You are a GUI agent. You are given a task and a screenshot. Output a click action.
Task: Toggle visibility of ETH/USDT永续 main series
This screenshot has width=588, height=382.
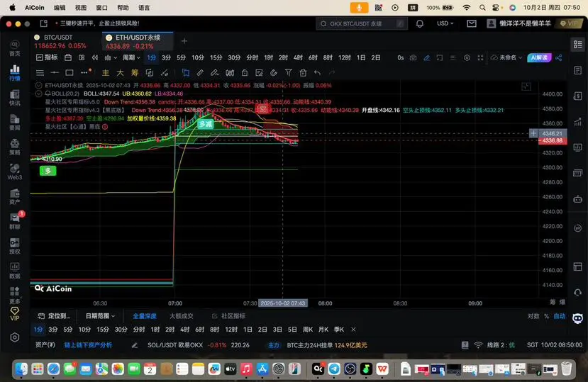38,86
